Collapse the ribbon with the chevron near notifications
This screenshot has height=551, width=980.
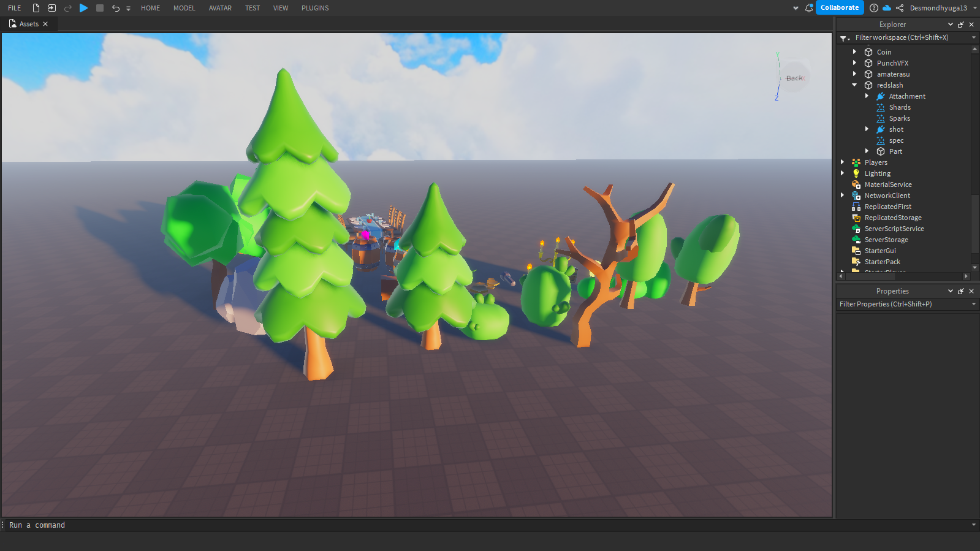tap(796, 9)
